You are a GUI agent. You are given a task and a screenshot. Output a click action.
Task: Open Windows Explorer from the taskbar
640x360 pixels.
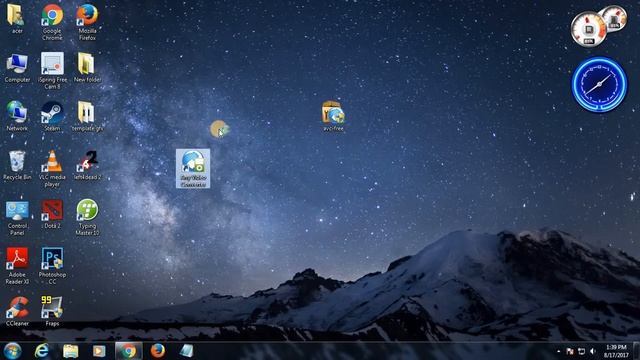tap(70, 351)
